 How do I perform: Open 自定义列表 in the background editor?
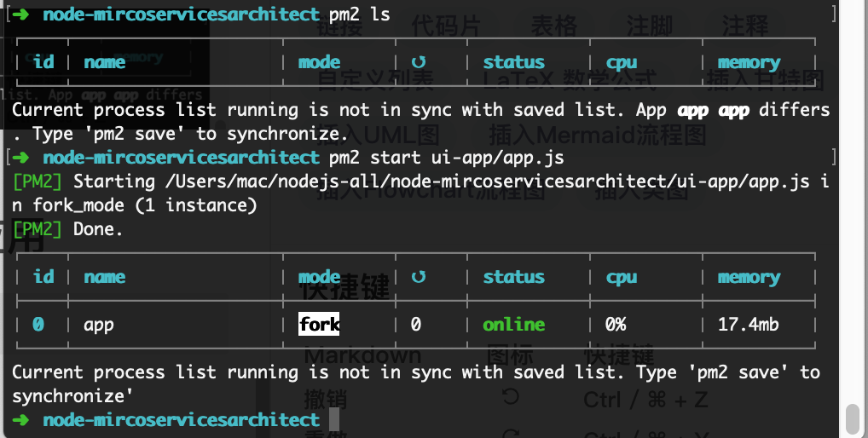375,80
